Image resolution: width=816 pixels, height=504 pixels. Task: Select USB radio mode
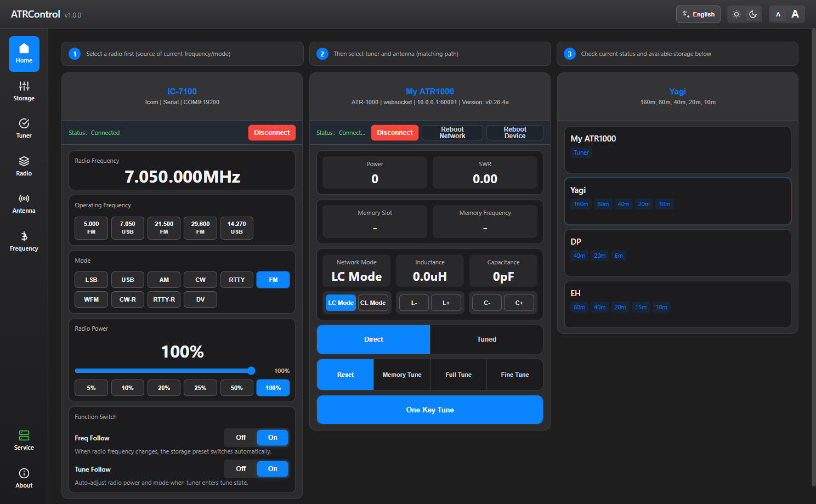pos(128,280)
